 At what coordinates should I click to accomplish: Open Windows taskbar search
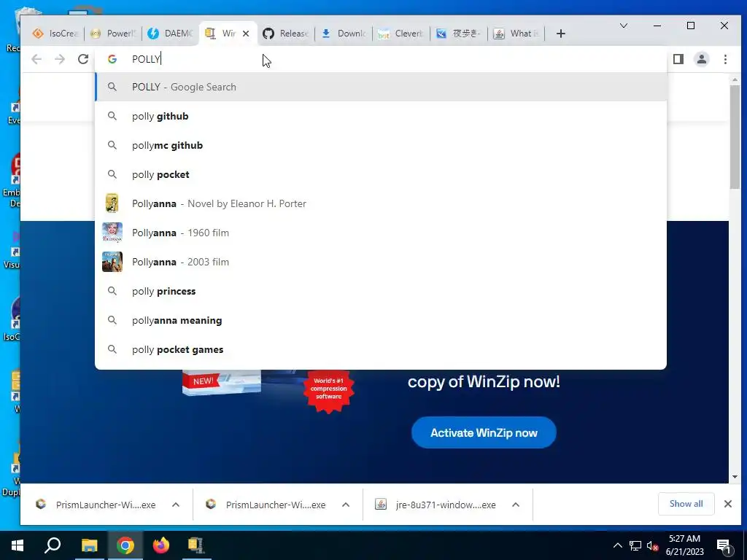(53, 545)
